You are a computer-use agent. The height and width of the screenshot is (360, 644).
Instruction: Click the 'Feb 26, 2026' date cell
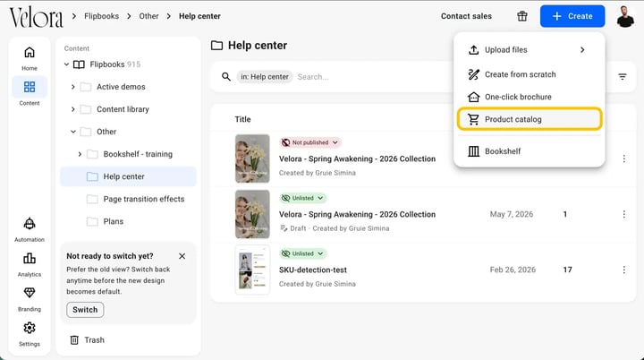[x=513, y=270]
